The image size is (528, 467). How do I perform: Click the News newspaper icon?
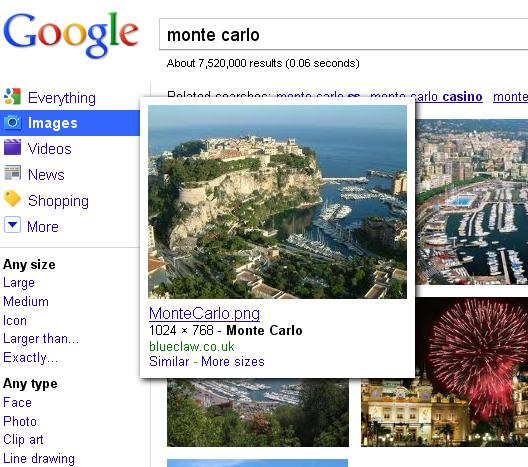coord(12,173)
